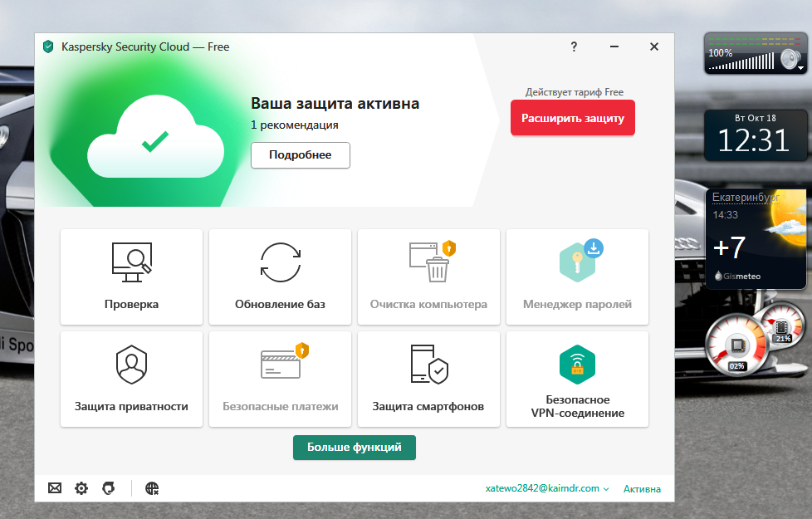Click the +7 temperature in weather gadget
812x519 pixels.
click(729, 247)
